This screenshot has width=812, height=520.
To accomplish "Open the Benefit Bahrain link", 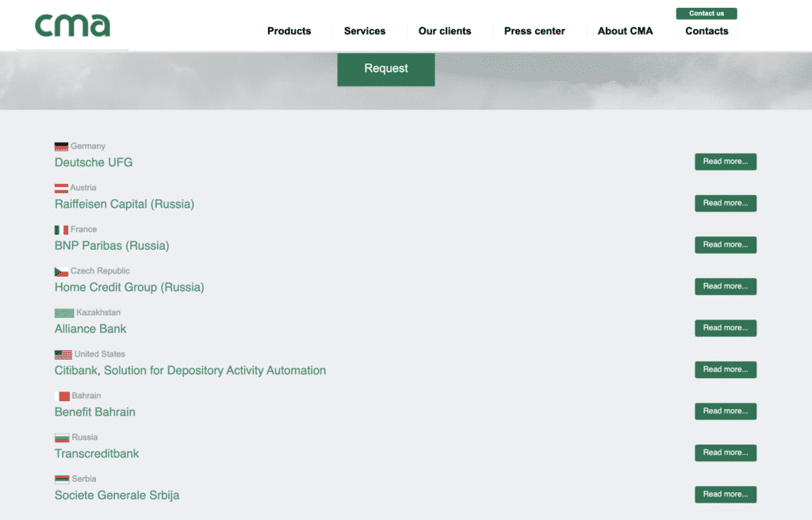I will (x=95, y=412).
